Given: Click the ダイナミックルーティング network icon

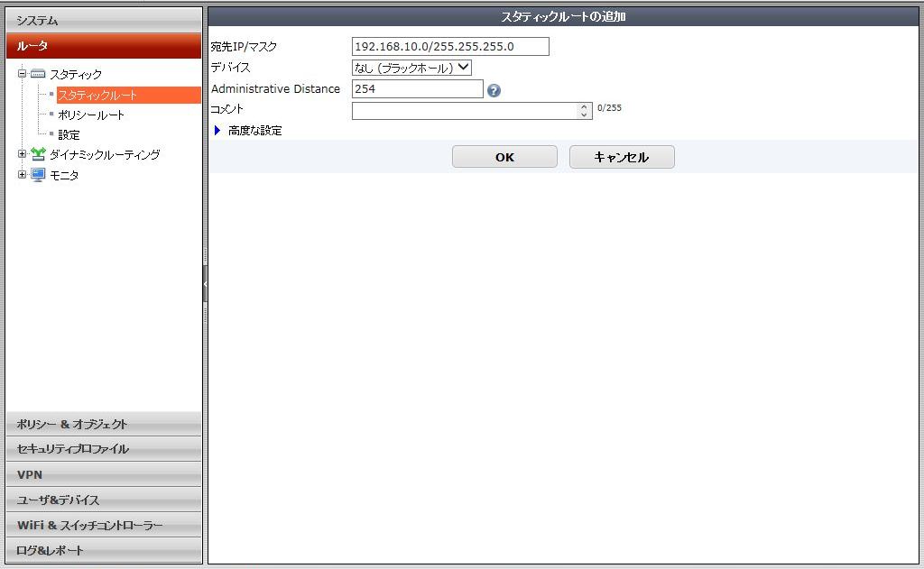Looking at the screenshot, I should pyautogui.click(x=38, y=155).
